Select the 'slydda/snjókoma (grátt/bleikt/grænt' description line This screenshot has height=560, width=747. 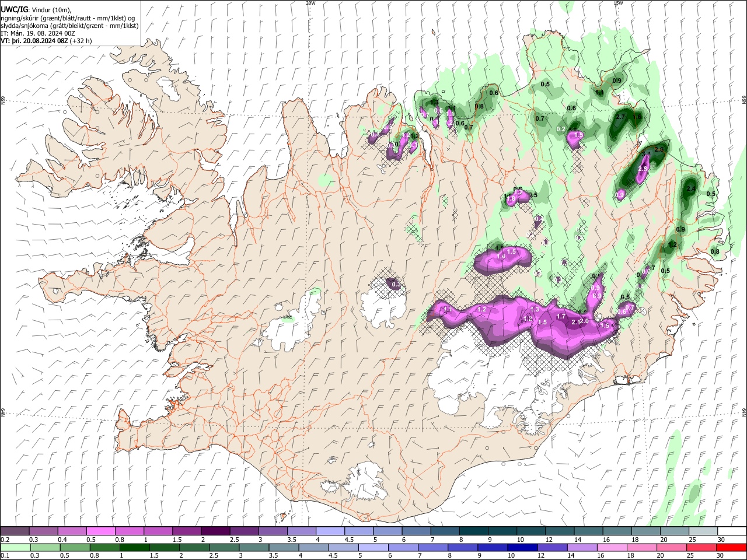(69, 26)
